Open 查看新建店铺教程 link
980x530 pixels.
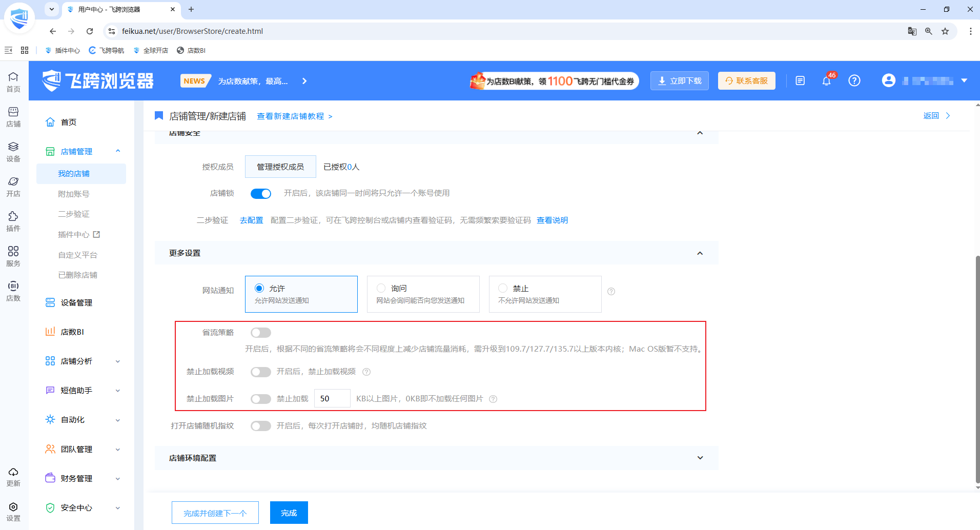[x=294, y=116]
